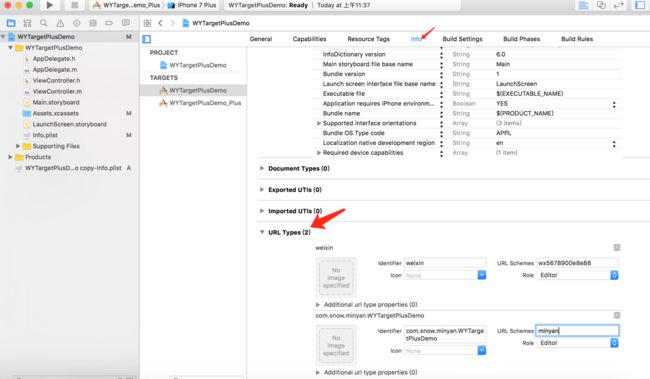Remove the com.snow.minyan URL type
The height and width of the screenshot is (379, 650).
click(617, 316)
